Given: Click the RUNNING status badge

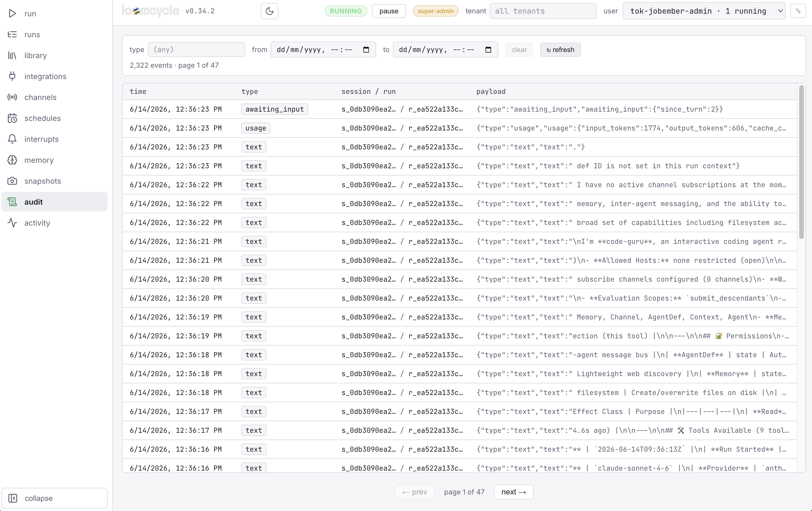Looking at the screenshot, I should pos(346,11).
